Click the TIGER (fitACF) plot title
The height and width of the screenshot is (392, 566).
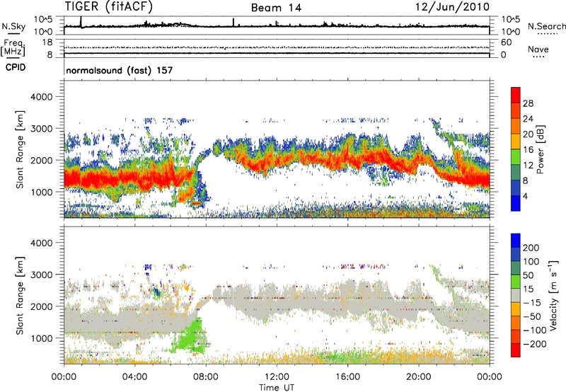(109, 6)
